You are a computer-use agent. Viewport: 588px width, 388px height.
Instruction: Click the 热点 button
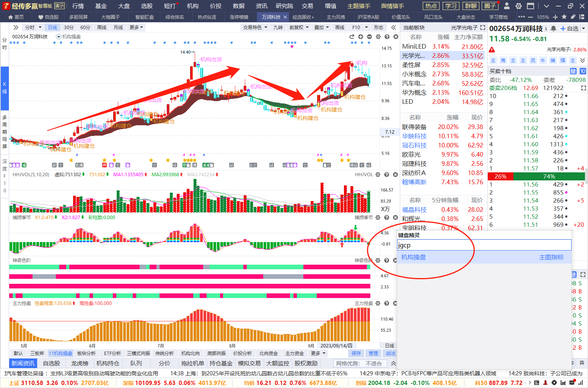tap(431, 6)
